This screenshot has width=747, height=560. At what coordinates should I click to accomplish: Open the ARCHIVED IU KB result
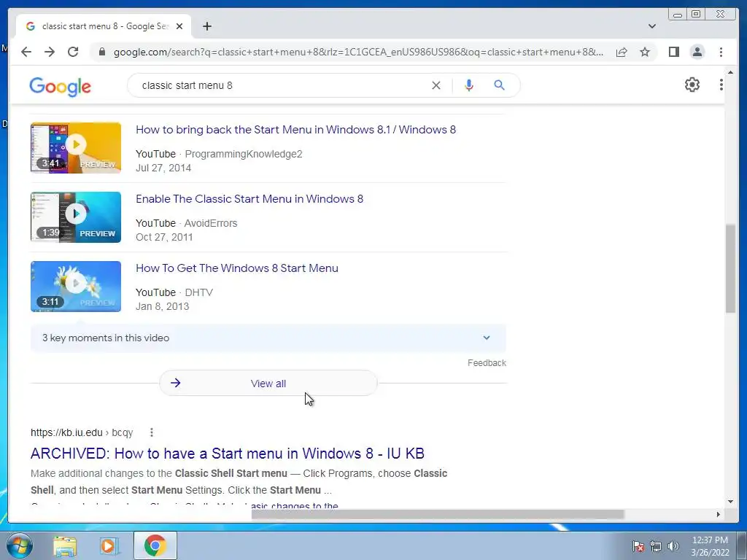pos(228,454)
